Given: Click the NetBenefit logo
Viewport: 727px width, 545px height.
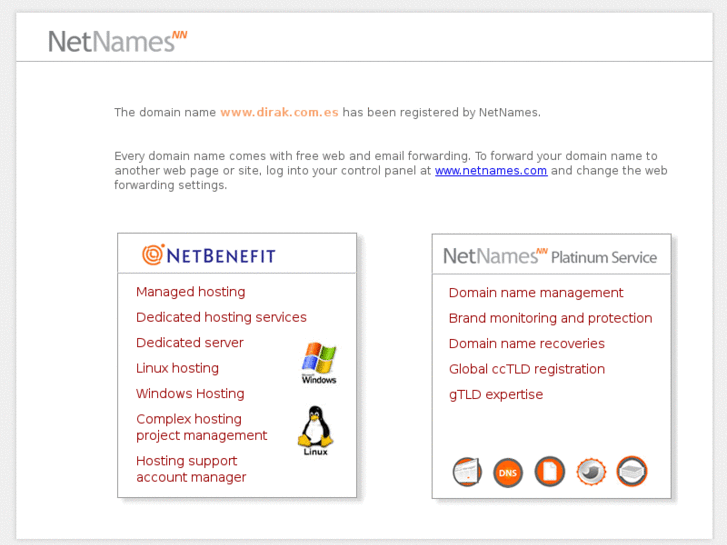Looking at the screenshot, I should coord(208,255).
